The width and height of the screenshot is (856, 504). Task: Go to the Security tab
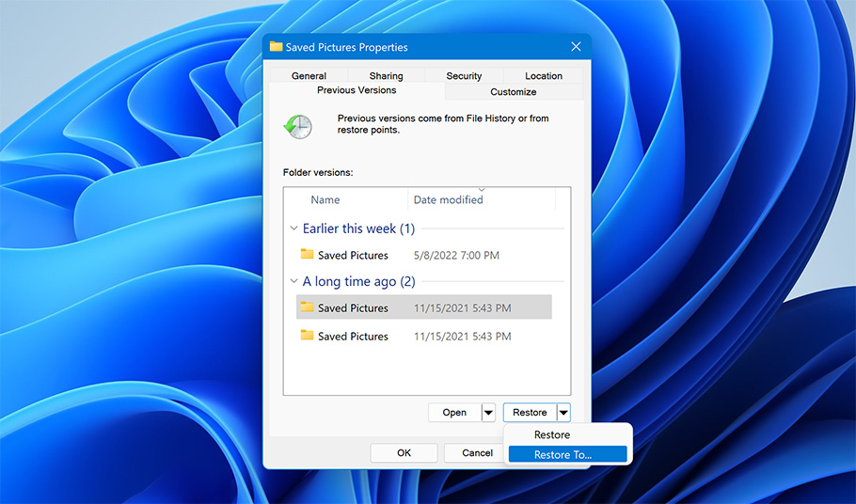464,76
